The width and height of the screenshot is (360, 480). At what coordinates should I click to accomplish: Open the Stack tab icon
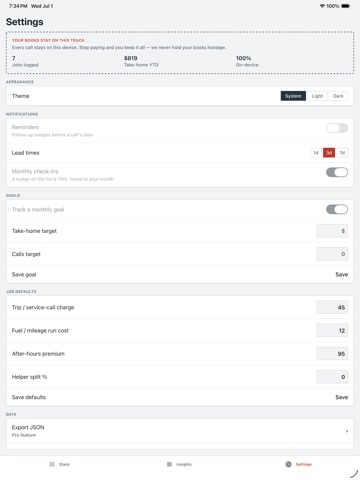52,464
